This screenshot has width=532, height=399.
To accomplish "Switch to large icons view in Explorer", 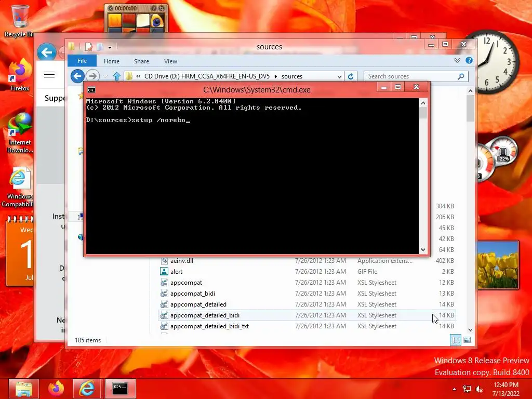I will [x=467, y=340].
